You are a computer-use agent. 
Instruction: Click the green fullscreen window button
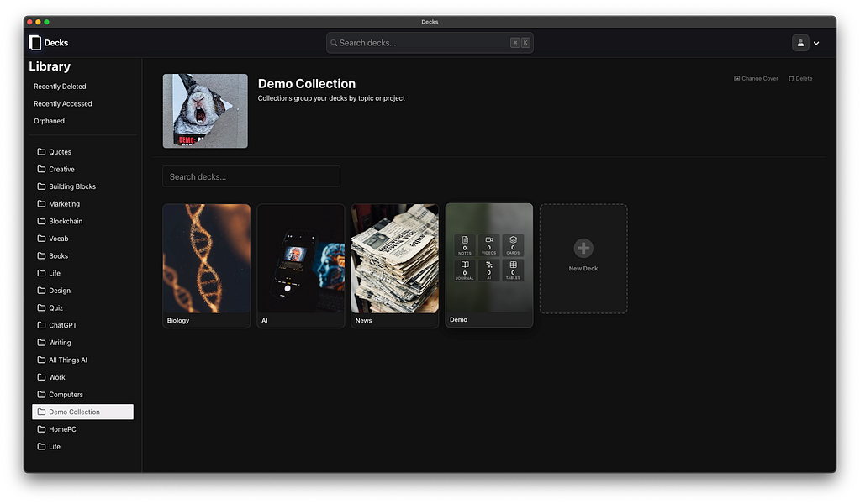pyautogui.click(x=46, y=22)
